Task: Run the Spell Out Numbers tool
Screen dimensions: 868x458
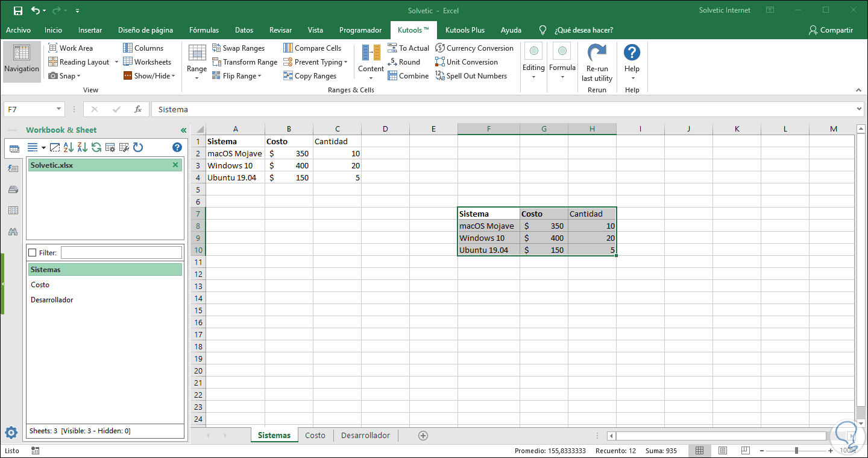Action: 475,75
